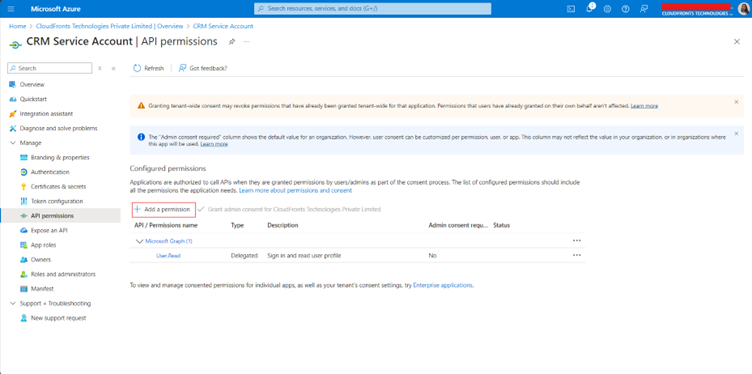The image size is (752, 374).
Task: Open the notifications bell icon
Action: [x=589, y=9]
